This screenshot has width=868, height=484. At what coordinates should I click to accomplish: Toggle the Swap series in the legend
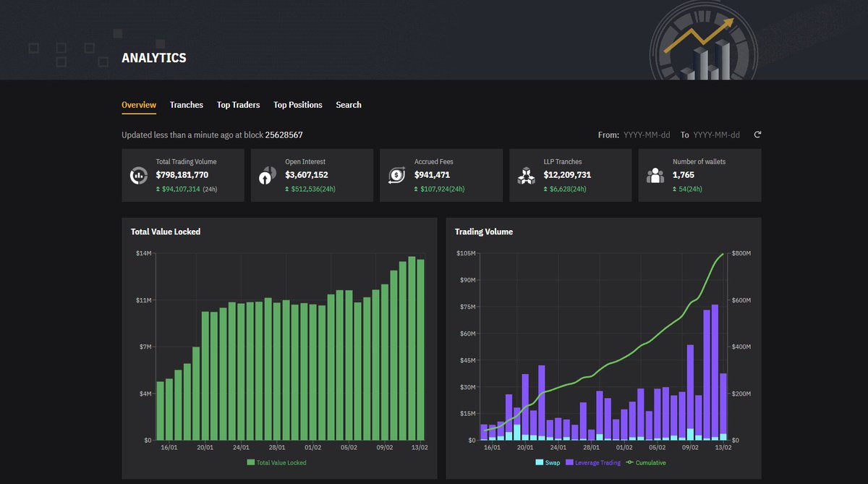click(x=547, y=462)
